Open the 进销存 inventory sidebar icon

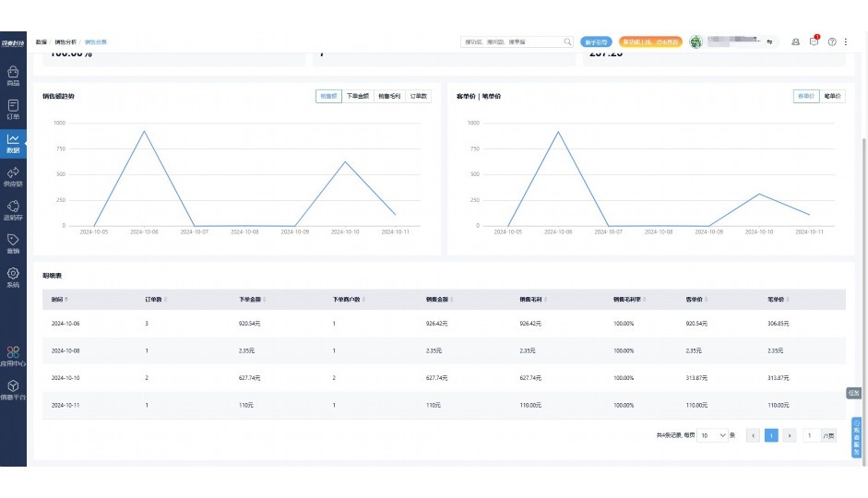pos(13,210)
